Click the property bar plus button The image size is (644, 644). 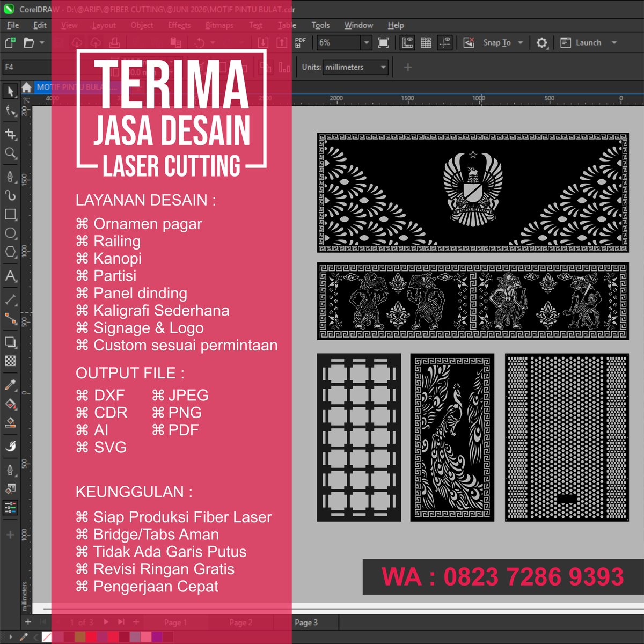coord(408,67)
